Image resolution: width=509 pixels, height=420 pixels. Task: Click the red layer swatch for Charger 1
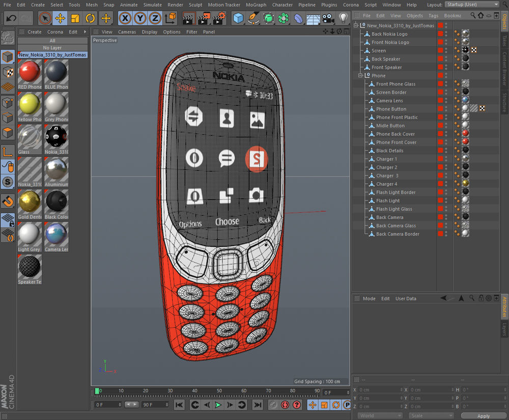(440, 159)
